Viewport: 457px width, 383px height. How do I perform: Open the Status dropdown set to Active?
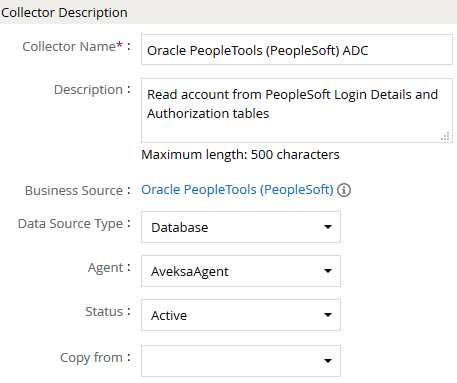pos(241,315)
